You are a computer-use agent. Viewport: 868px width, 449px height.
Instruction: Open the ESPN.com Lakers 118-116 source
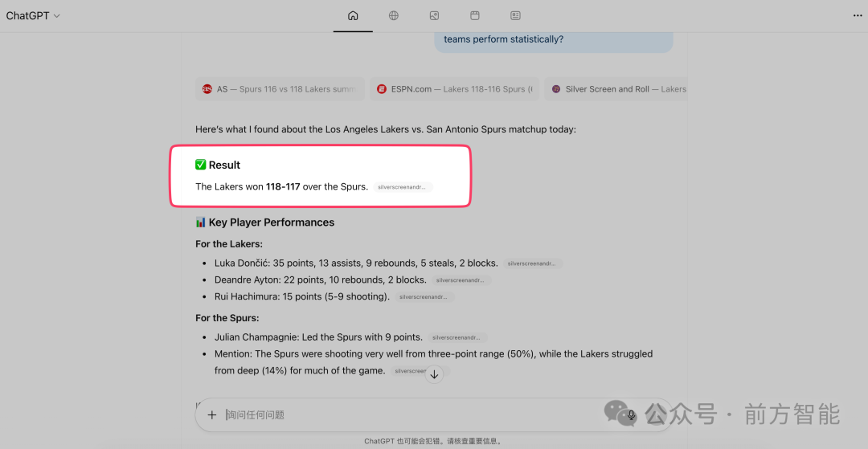[x=453, y=89]
